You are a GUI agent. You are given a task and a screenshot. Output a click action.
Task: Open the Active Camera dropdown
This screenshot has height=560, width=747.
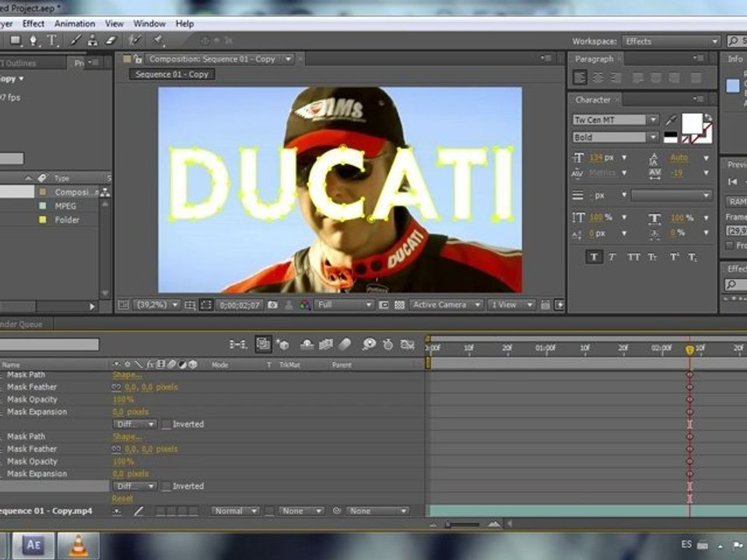[447, 305]
